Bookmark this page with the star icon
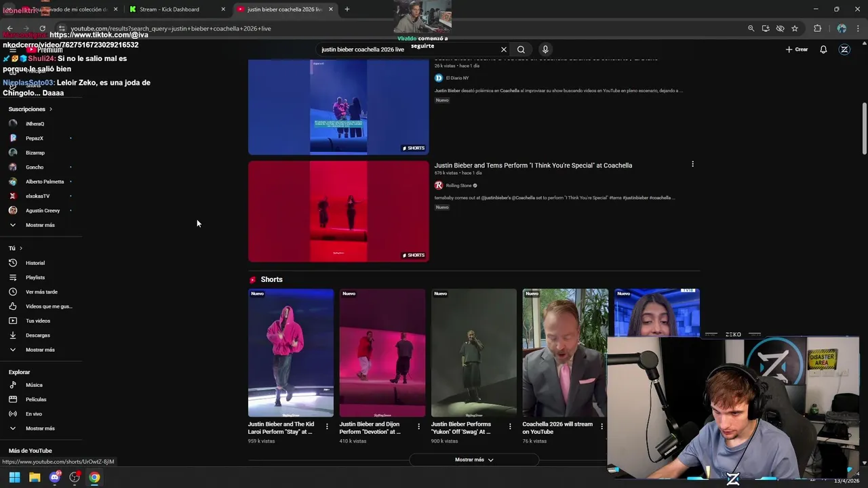This screenshot has width=868, height=488. [795, 28]
